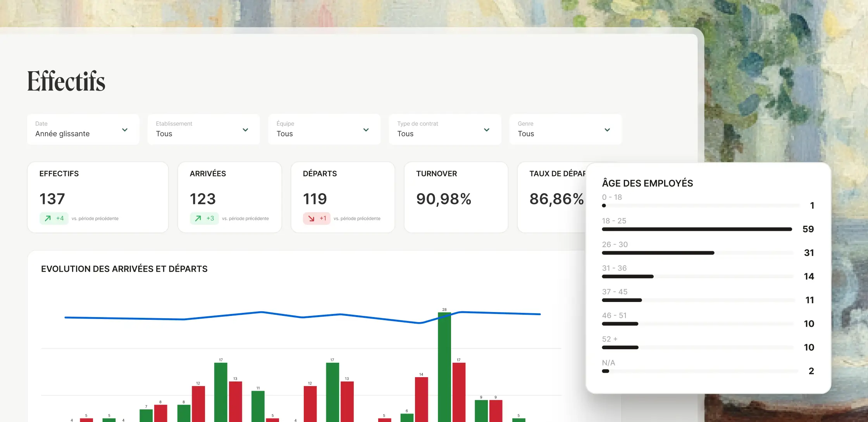This screenshot has height=422, width=868.
Task: Click the 26 - 30 age bar
Action: click(x=658, y=253)
